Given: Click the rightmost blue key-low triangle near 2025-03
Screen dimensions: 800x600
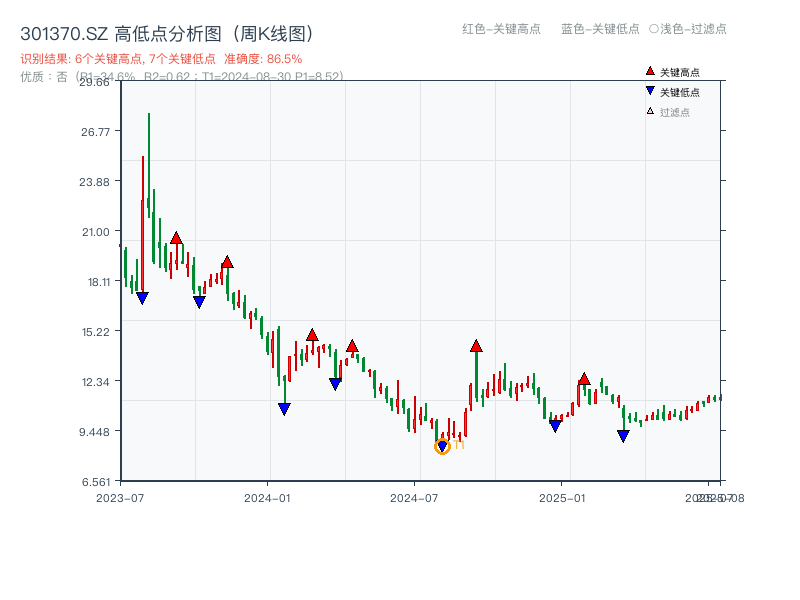Looking at the screenshot, I should pos(623,434).
